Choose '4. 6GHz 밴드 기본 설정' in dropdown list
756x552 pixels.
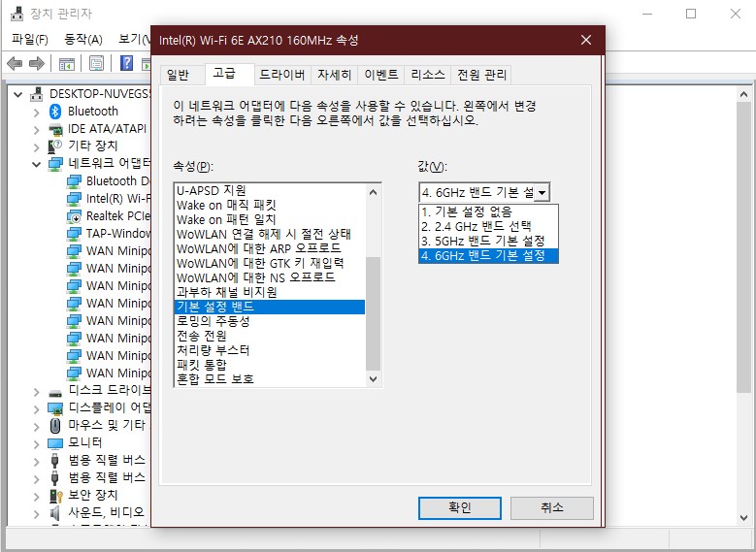pyautogui.click(x=488, y=255)
